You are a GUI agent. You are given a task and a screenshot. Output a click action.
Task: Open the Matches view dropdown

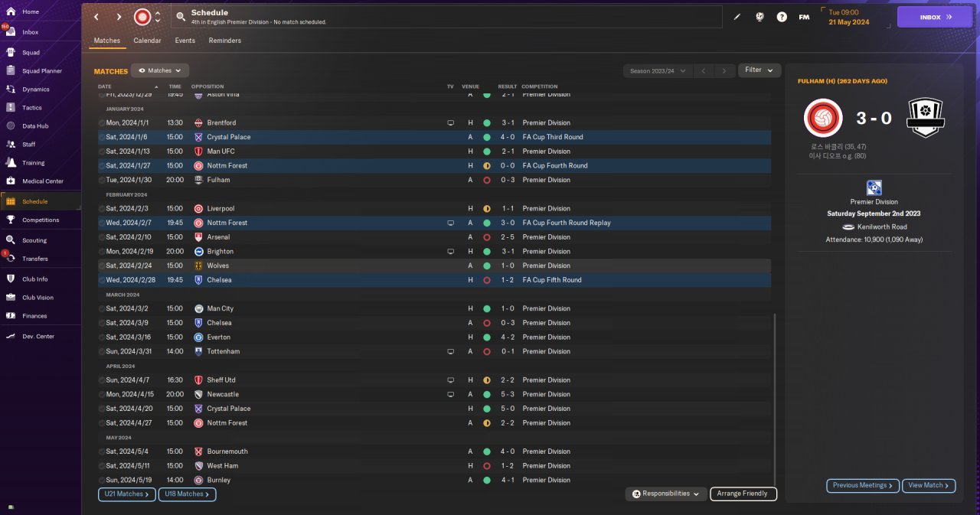pos(160,70)
